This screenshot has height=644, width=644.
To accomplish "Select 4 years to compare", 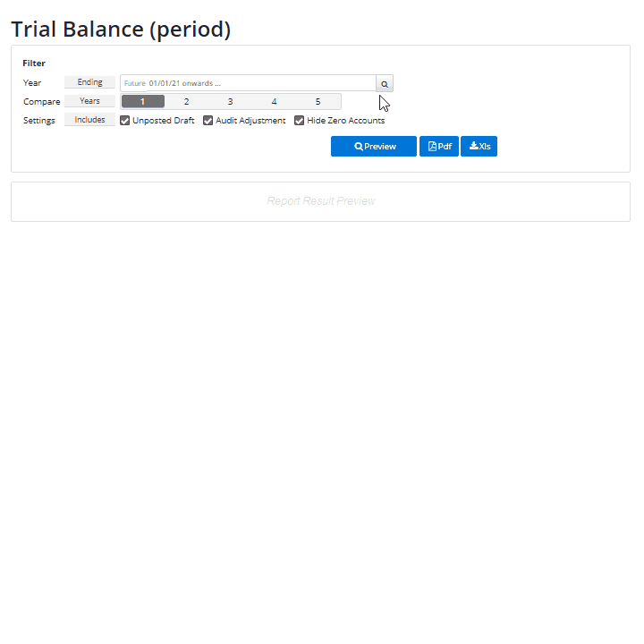I will tap(274, 101).
